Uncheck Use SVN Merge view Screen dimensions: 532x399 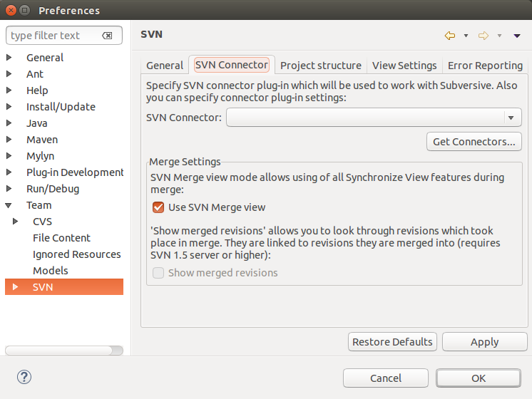pyautogui.click(x=158, y=207)
